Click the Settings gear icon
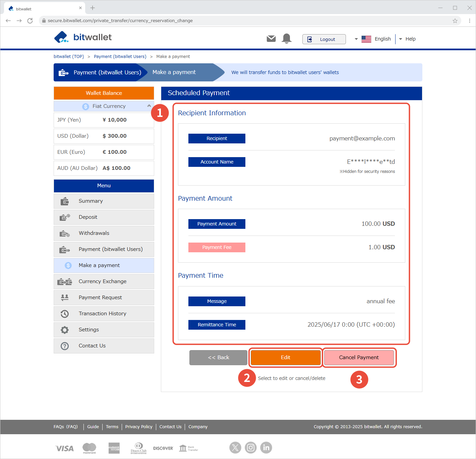Viewport: 476px width, 459px height. click(x=65, y=330)
